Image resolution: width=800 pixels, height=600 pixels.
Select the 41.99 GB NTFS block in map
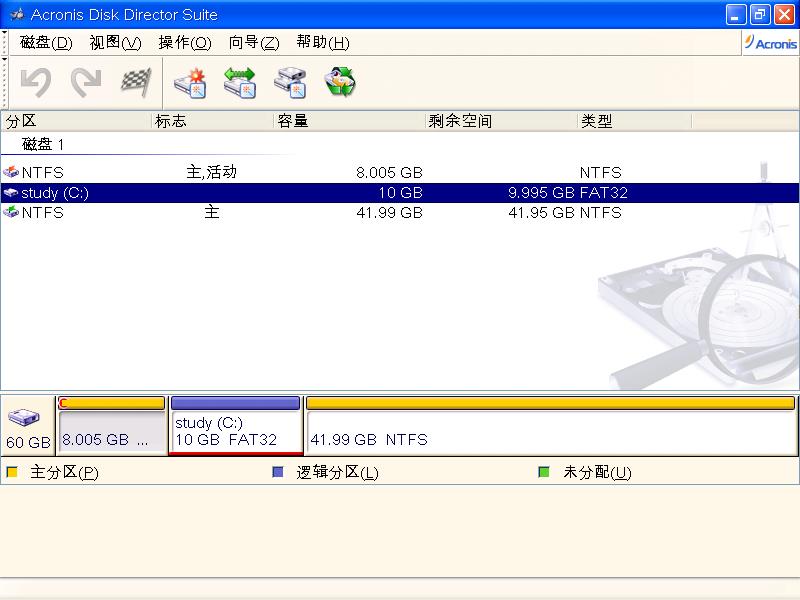(x=551, y=425)
